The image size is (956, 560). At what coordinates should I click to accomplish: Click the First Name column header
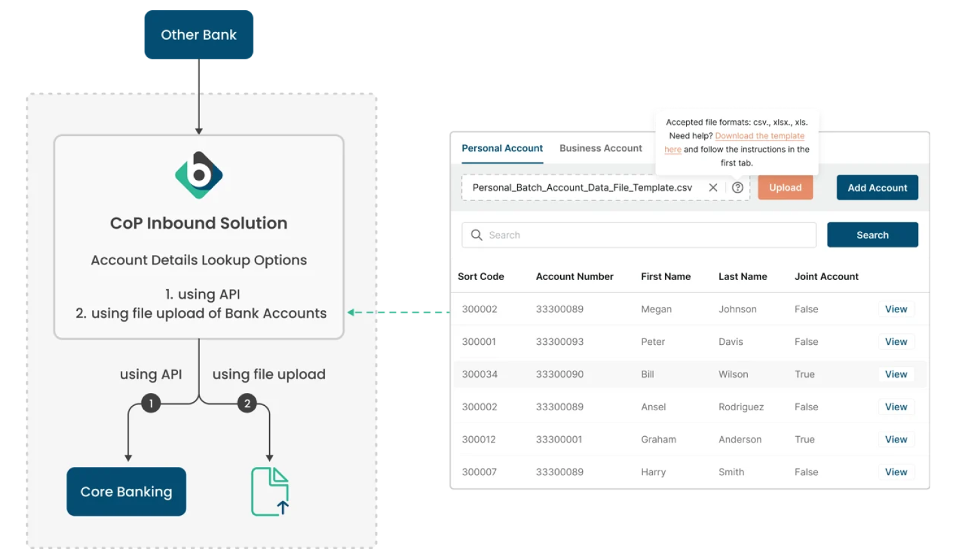pyautogui.click(x=666, y=277)
